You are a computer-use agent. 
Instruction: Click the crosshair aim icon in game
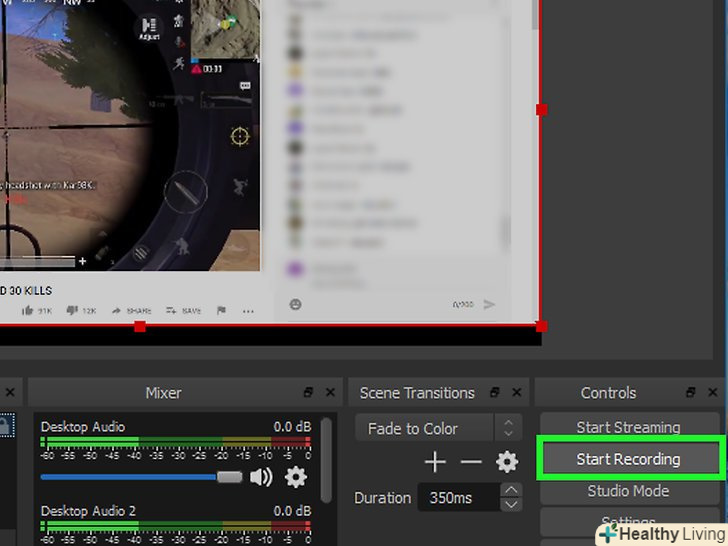240,136
